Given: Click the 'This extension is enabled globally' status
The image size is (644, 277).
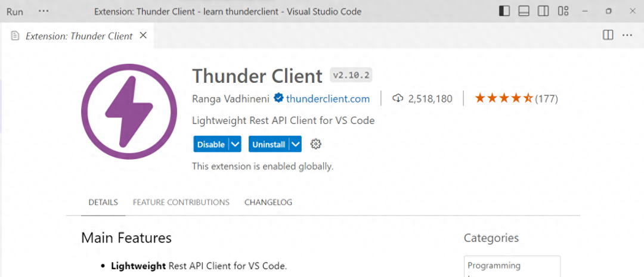Looking at the screenshot, I should point(263,167).
